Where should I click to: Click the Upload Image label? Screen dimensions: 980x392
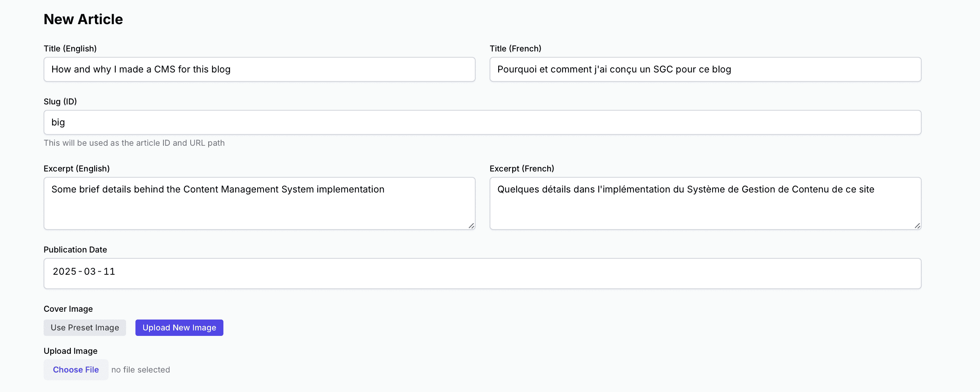(70, 351)
